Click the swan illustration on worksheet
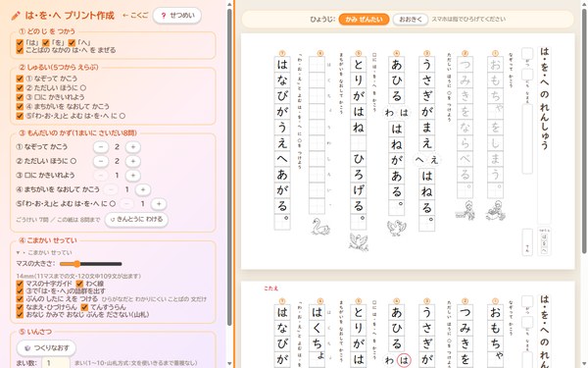Image resolution: width=588 pixels, height=368 pixels. pyautogui.click(x=320, y=227)
